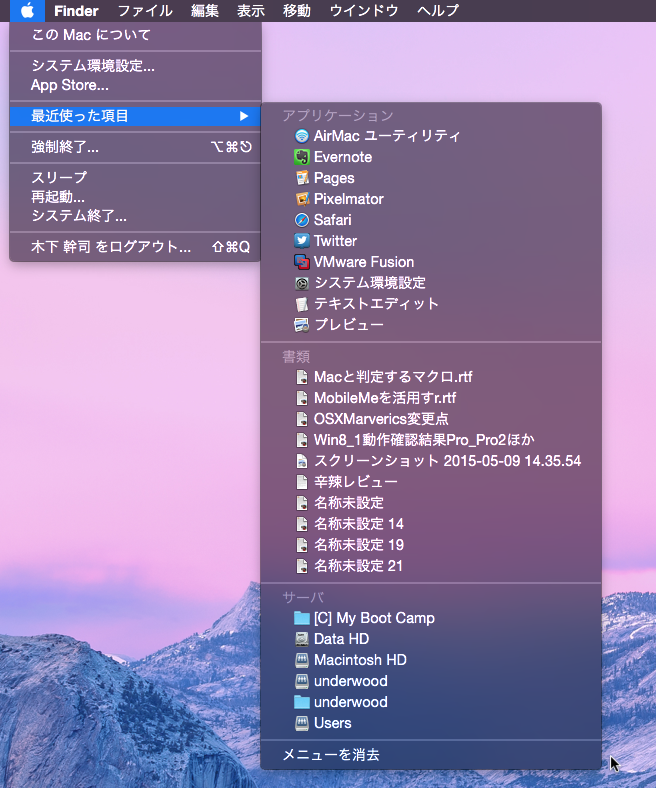Click the folder icon of [C] My Boot Camp
This screenshot has height=788, width=656.
click(302, 618)
